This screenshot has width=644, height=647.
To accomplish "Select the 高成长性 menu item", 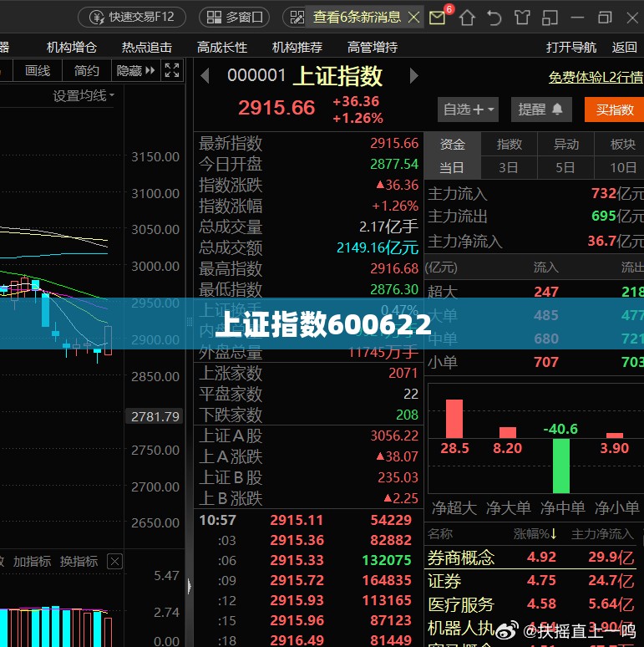I will [222, 48].
